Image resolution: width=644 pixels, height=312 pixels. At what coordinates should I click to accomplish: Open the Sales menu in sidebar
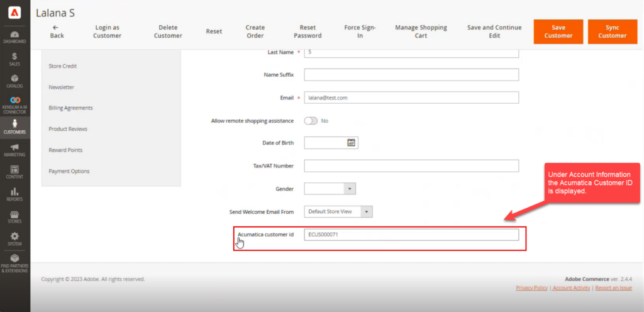pyautogui.click(x=15, y=59)
